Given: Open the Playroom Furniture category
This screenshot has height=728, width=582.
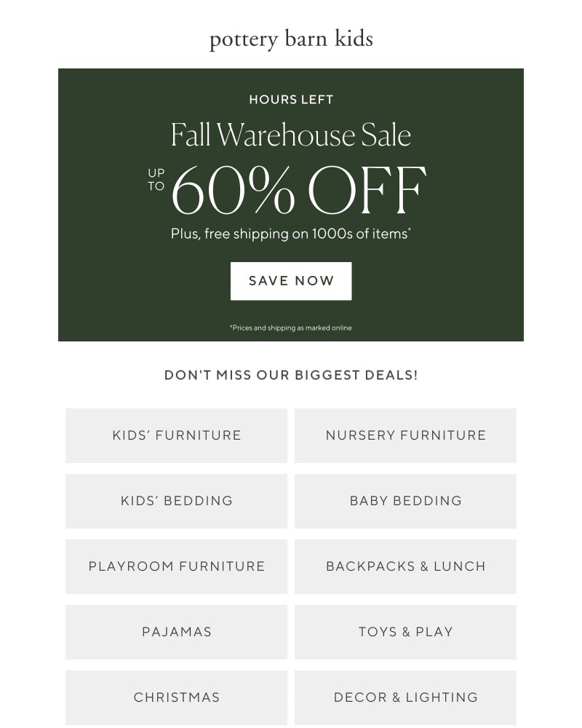Looking at the screenshot, I should (x=177, y=566).
